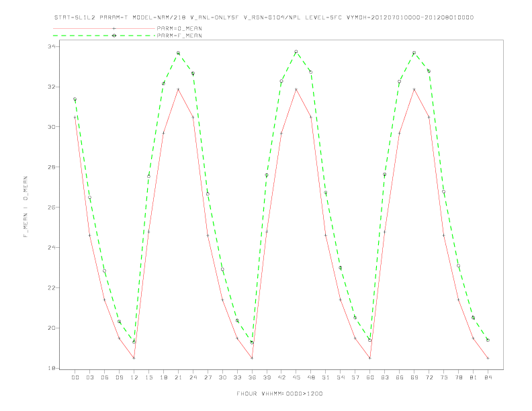Click the O_MEAN plus marker at hour 21
The height and width of the screenshot is (411, 532).
[178, 89]
